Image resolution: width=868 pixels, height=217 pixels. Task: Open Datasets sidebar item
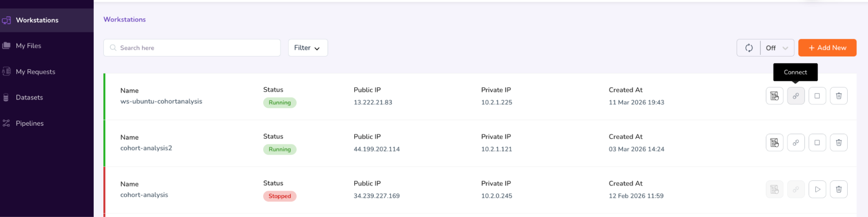pyautogui.click(x=29, y=97)
